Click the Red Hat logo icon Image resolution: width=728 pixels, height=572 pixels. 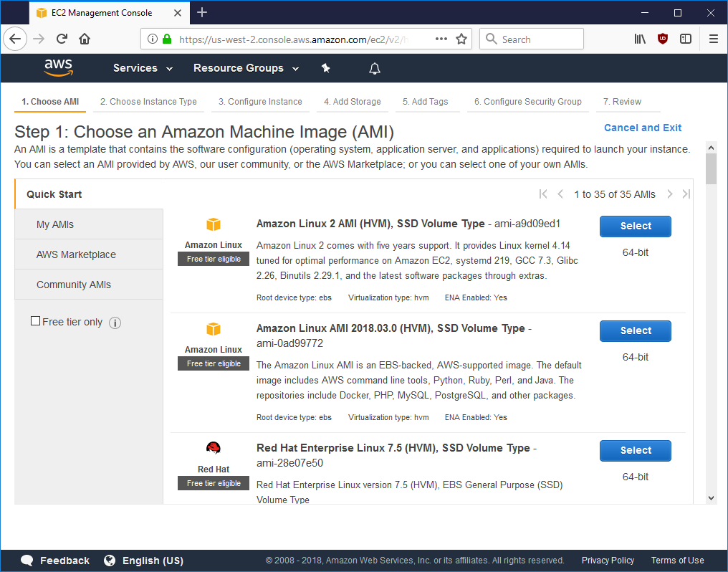pyautogui.click(x=214, y=448)
